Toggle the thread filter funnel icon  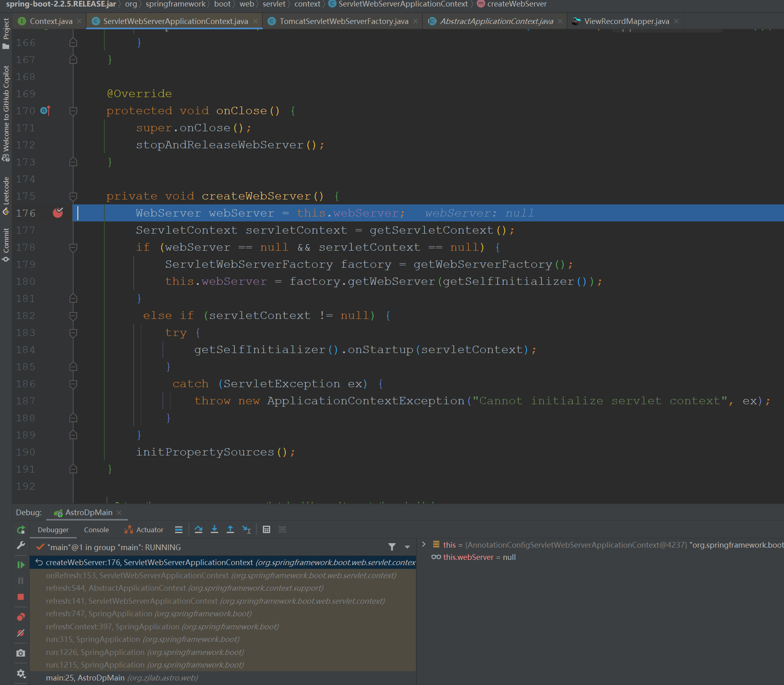pos(392,547)
